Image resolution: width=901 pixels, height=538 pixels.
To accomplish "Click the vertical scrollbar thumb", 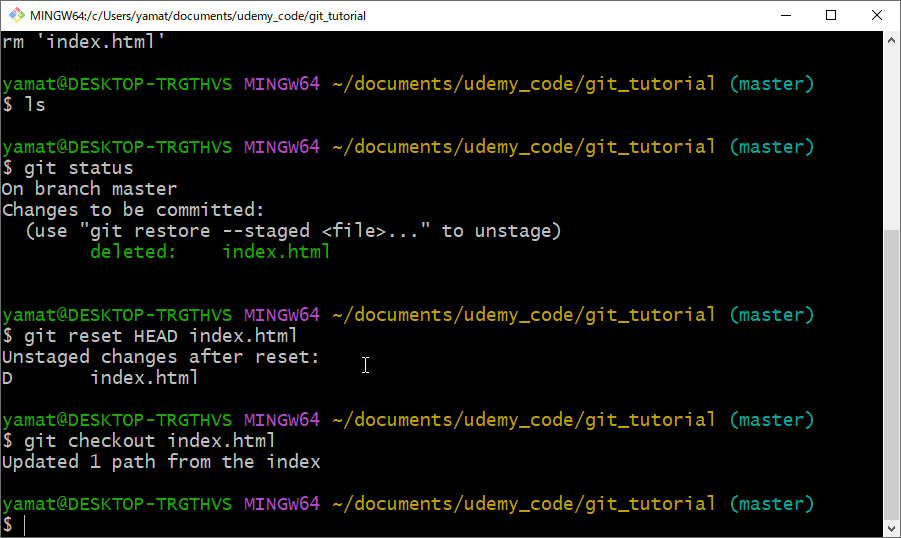I will (x=891, y=374).
